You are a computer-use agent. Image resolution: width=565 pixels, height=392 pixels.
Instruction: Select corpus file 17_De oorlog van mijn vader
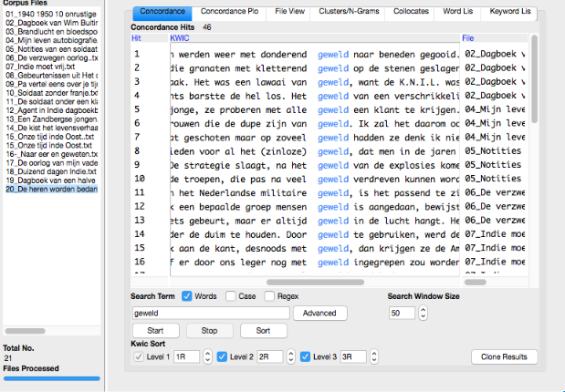[51, 163]
